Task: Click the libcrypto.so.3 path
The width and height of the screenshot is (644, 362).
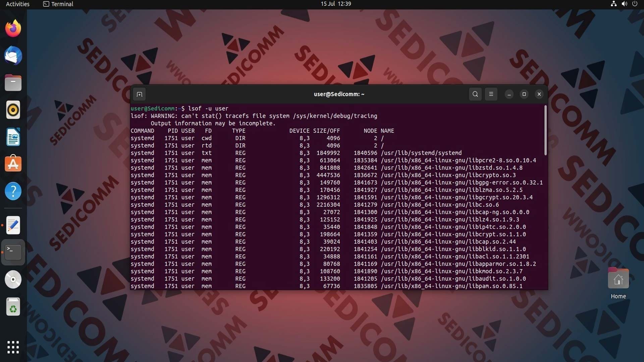Action: tap(448, 175)
